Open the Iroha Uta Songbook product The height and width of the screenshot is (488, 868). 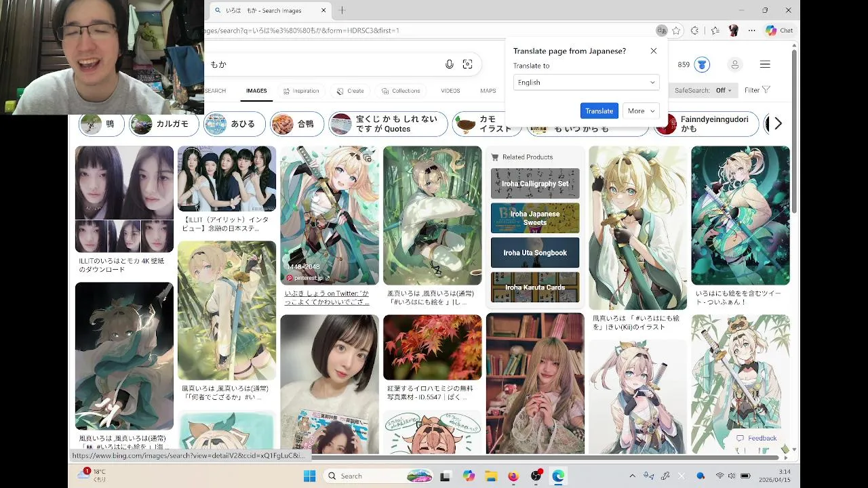pyautogui.click(x=535, y=253)
